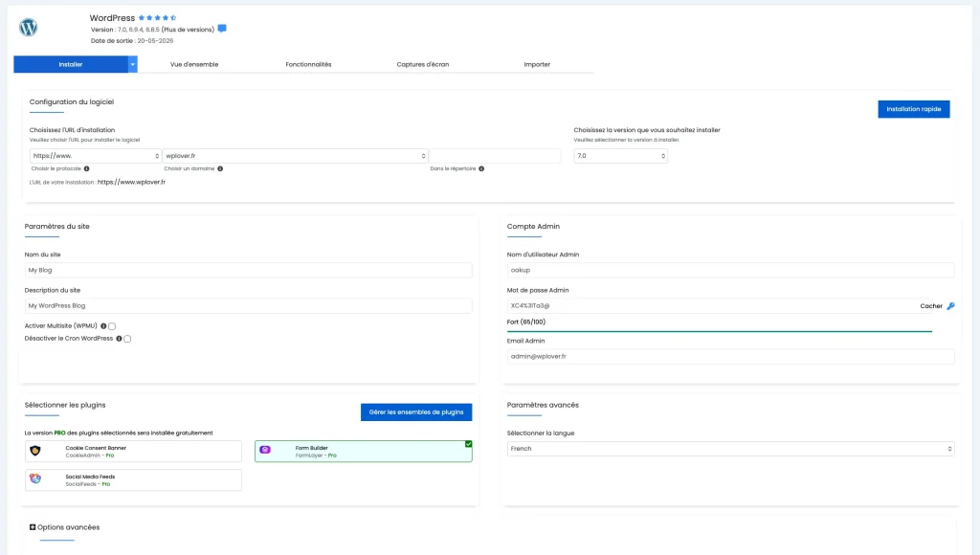Click Cacher to hide the password
The image size is (980, 555).
point(931,306)
